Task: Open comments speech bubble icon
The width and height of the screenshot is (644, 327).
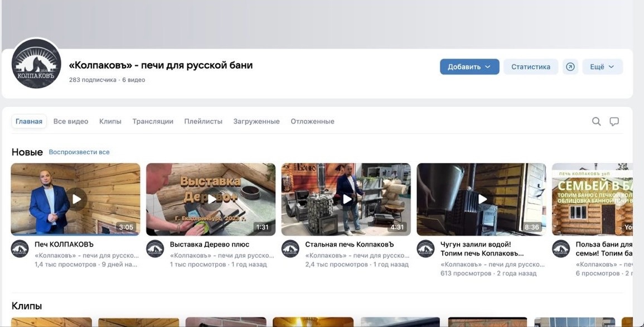Action: 614,121
